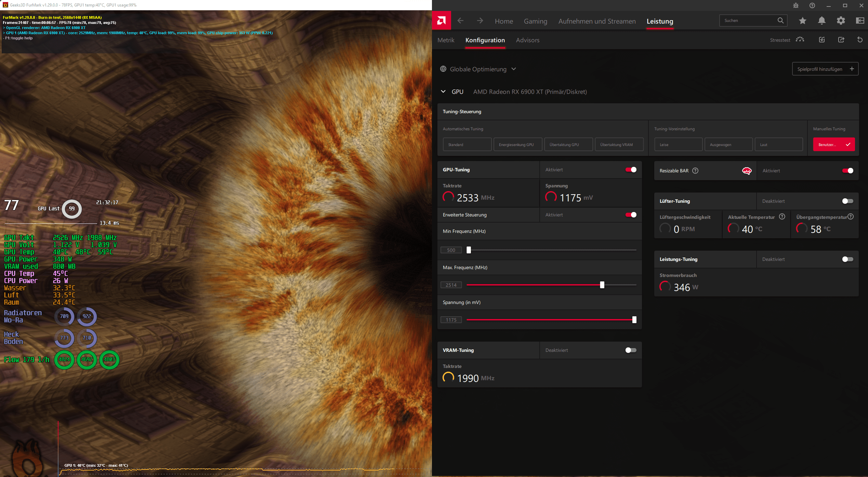Click the plus icon on Spielprofil hinzufügen
This screenshot has width=868, height=477.
pyautogui.click(x=852, y=69)
